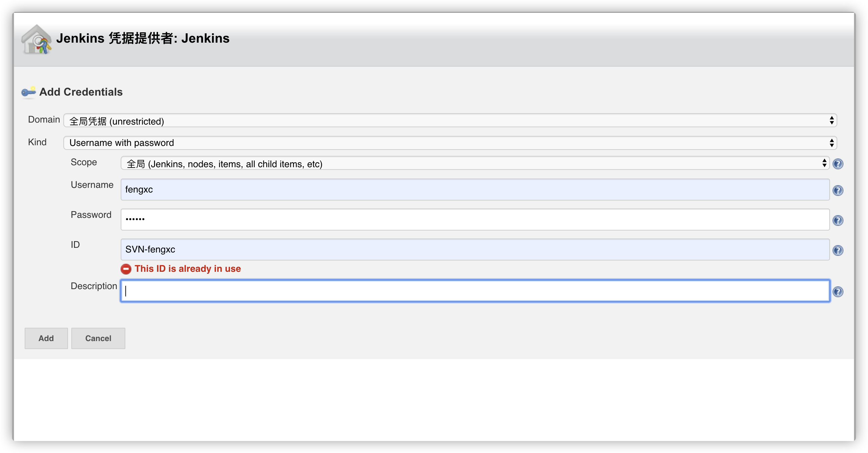Open help for the Username field
The width and height of the screenshot is (868, 453).
click(838, 190)
